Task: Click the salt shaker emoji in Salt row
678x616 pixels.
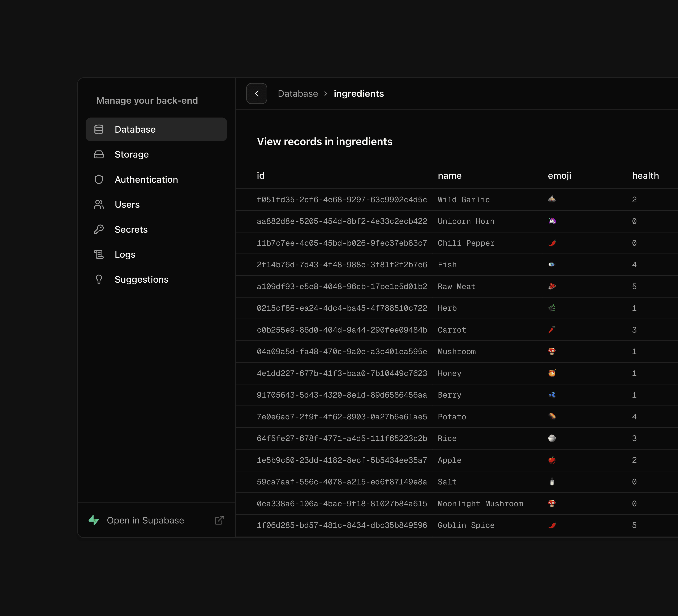Action: [552, 482]
